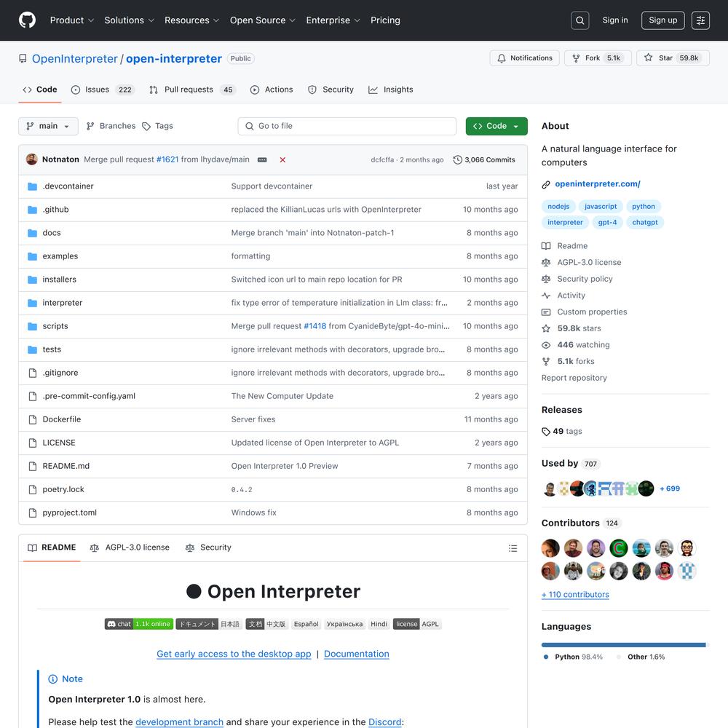
Task: Open the Actions tab
Action: (x=272, y=90)
